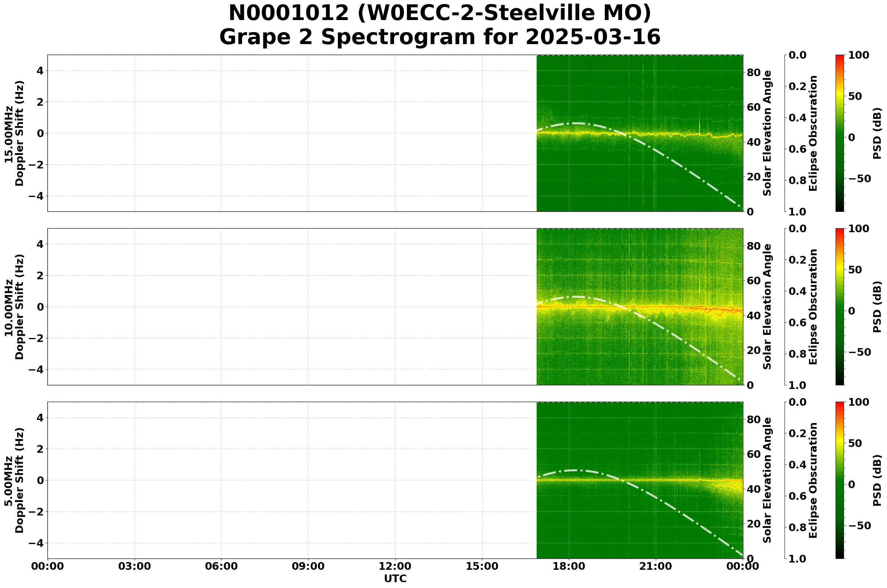Select the dashed solar elevation curve in top spectrogram

coord(577,124)
